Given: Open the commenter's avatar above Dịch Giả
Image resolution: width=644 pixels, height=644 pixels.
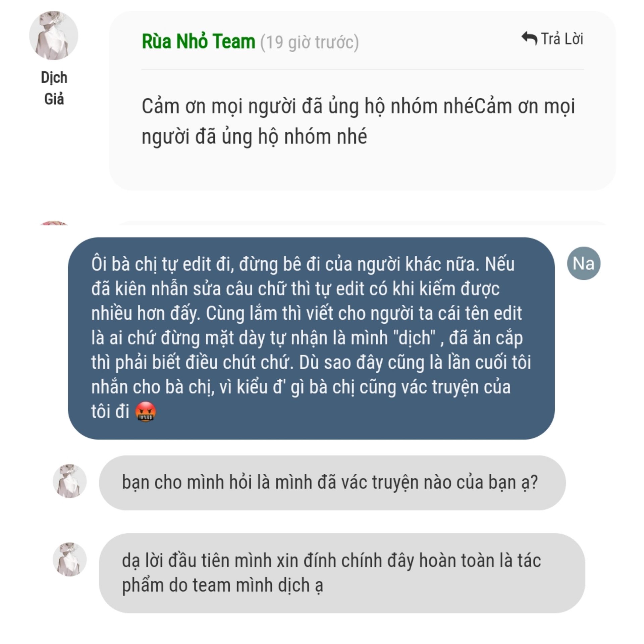Looking at the screenshot, I should [54, 36].
